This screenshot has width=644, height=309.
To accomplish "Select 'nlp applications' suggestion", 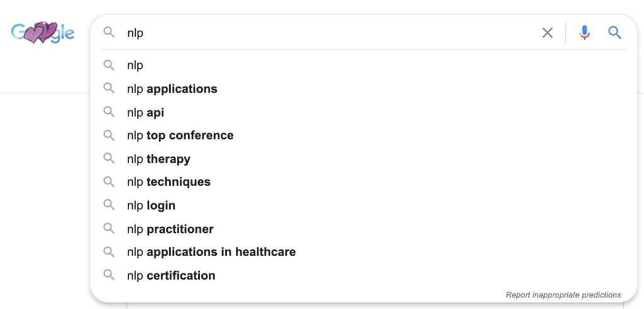I will pos(172,89).
